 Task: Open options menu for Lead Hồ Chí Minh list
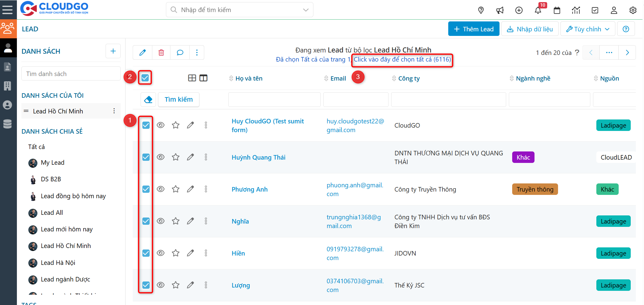114,111
